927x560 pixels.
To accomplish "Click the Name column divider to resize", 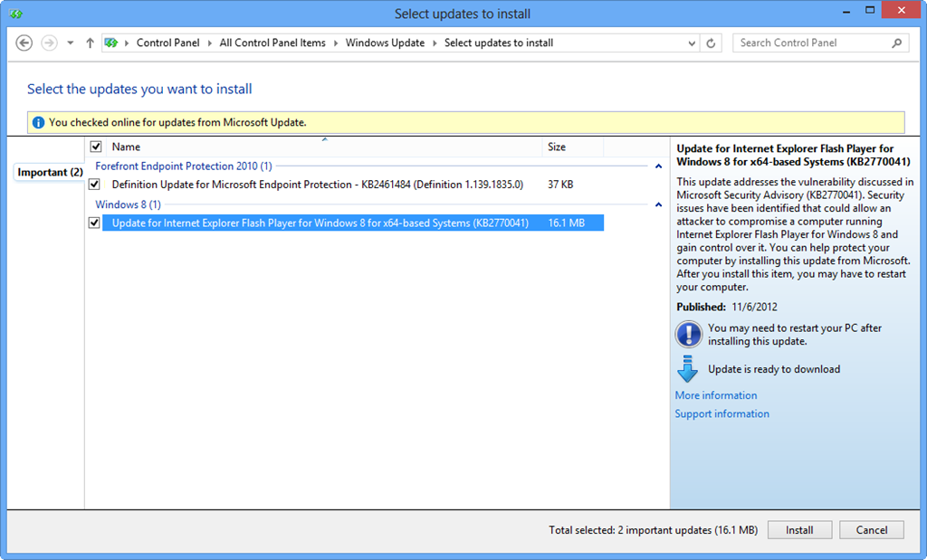I will tap(540, 146).
